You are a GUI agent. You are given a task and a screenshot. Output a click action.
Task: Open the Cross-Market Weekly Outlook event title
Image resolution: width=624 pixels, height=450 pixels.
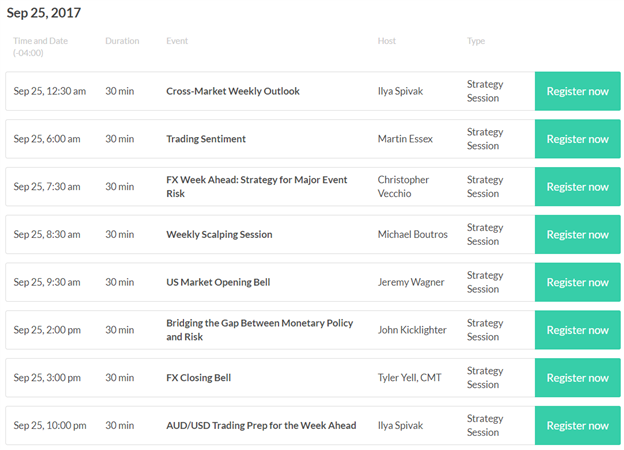[233, 91]
